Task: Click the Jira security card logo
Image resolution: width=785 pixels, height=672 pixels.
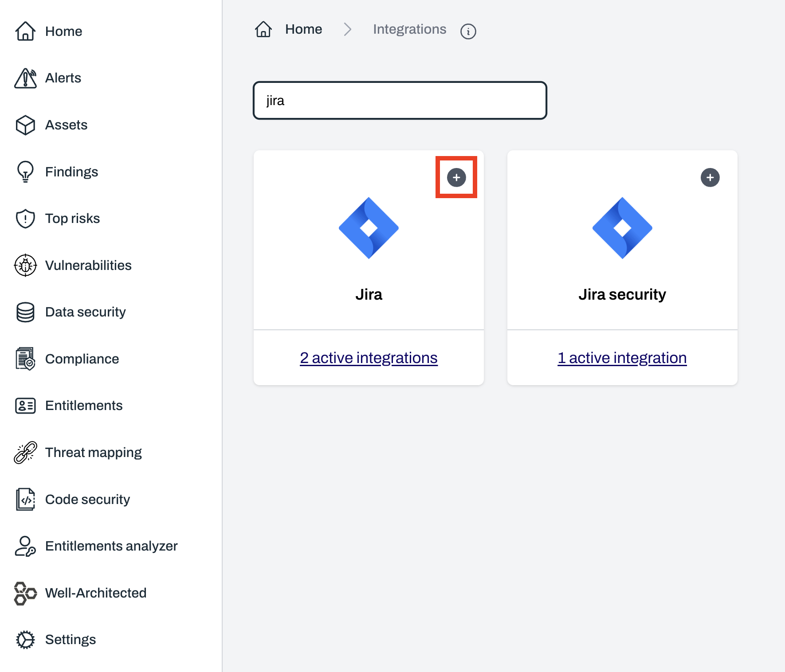Action: click(x=622, y=228)
